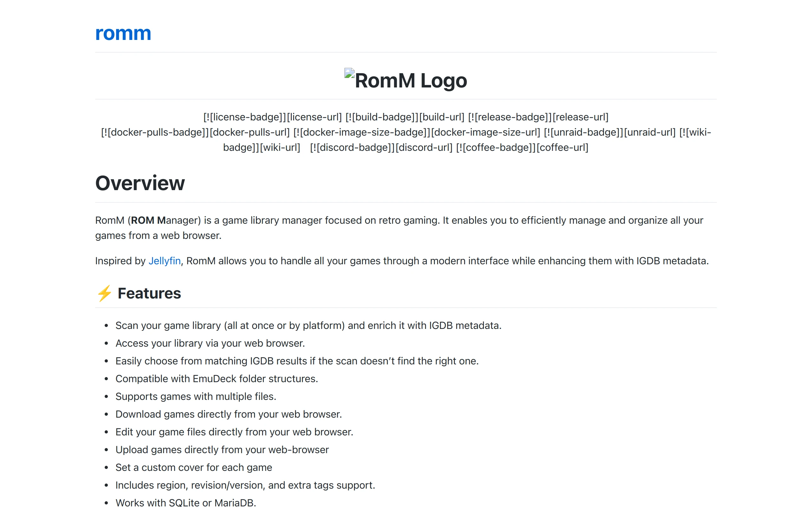Click the broken RomM Logo image icon
The image size is (812, 507).
pyautogui.click(x=349, y=74)
